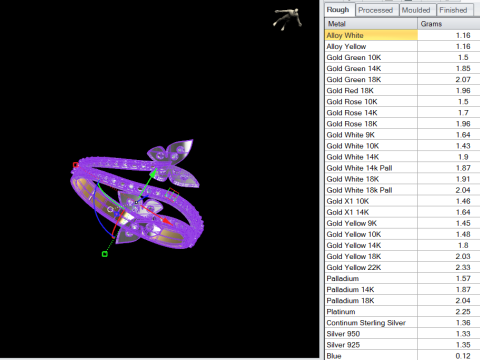
Task: Select the Gold Red 18K row
Action: 402,90
